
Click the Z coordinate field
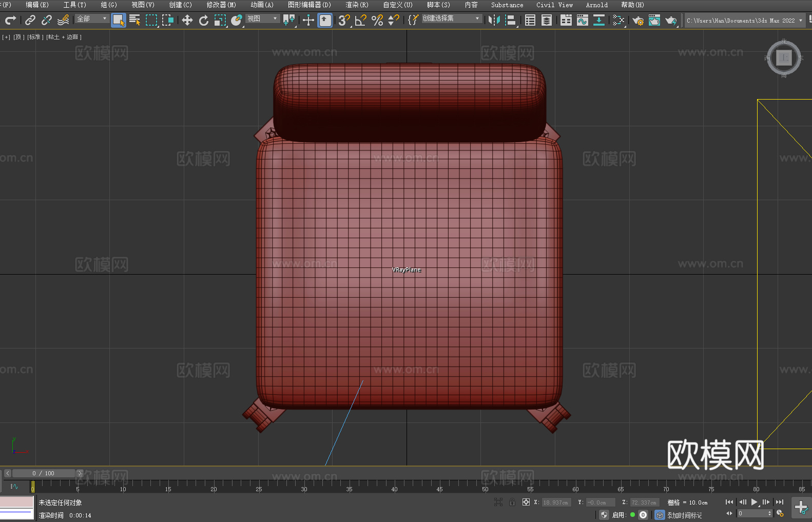click(644, 502)
